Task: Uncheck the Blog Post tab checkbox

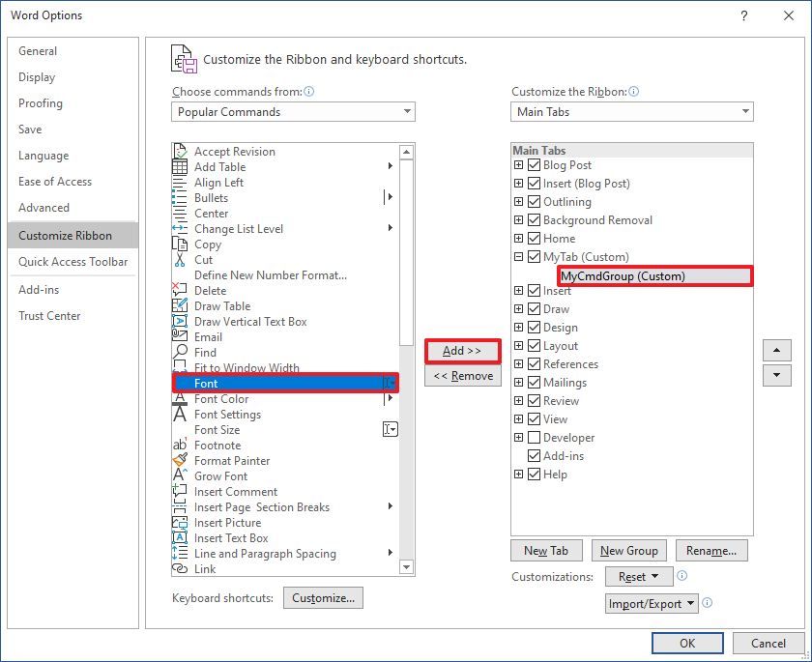Action: 533,164
